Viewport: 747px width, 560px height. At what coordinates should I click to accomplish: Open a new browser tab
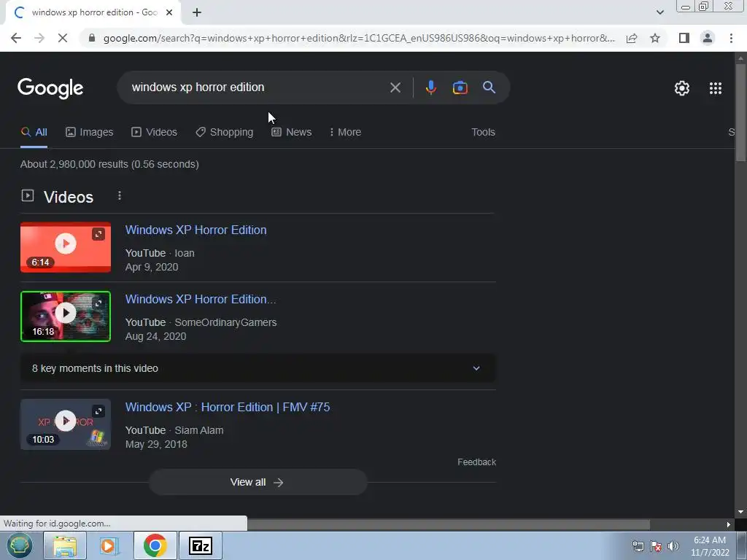[197, 12]
